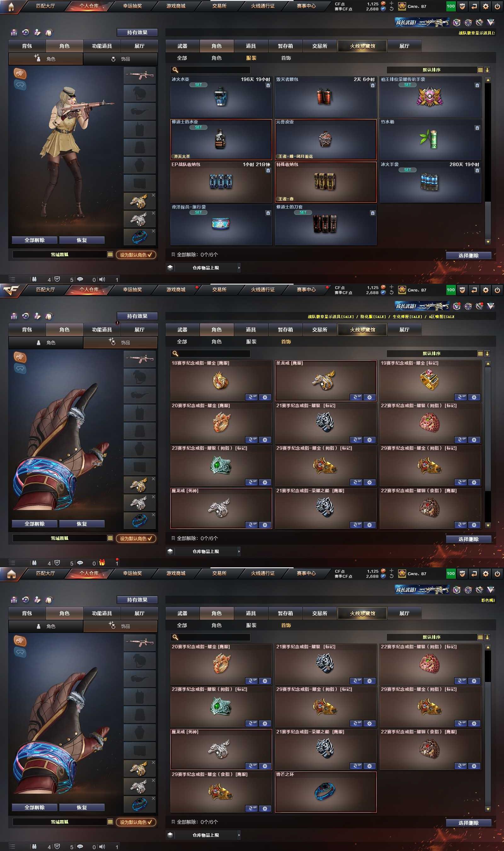Open the 默认排序 dropdown above 19赛季纪念戒指-耀金 [标记]
This screenshot has height=851, width=504.
click(432, 353)
